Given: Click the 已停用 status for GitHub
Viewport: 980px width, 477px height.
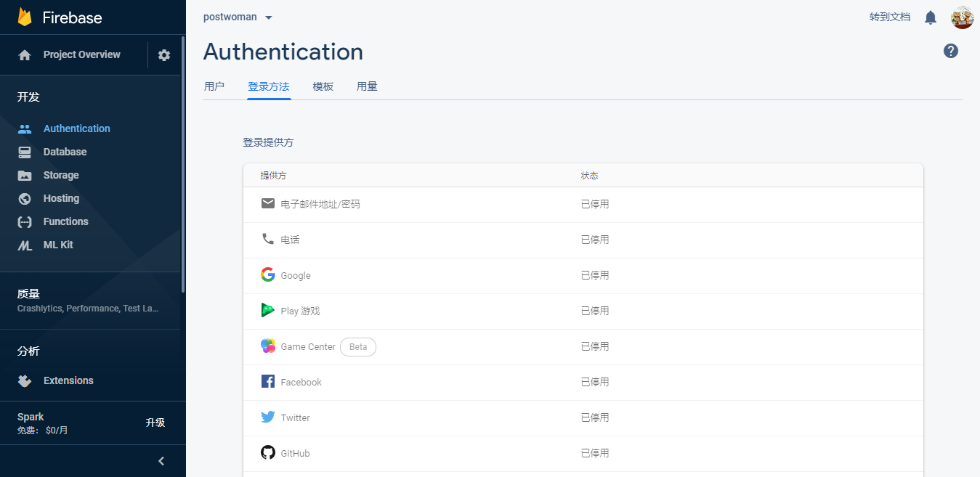Looking at the screenshot, I should 595,453.
